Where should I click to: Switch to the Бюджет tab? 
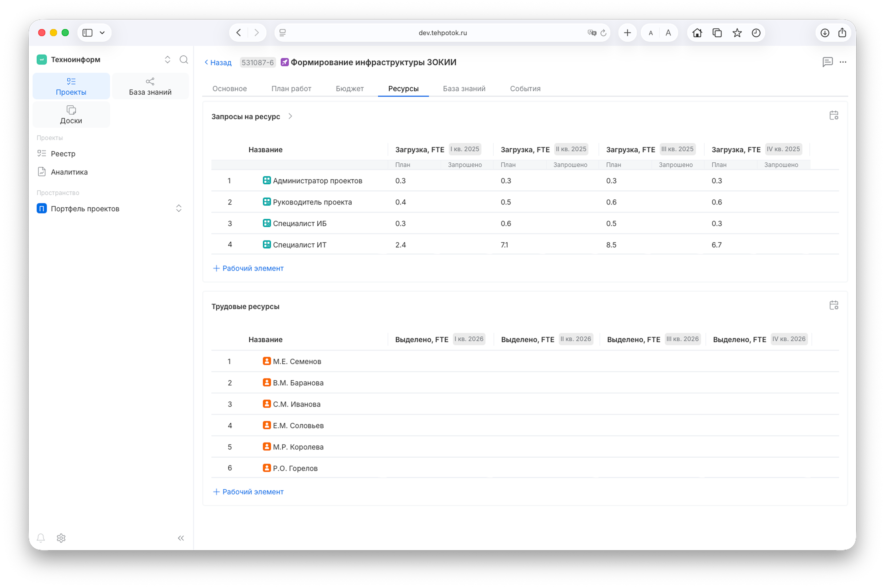pos(349,88)
